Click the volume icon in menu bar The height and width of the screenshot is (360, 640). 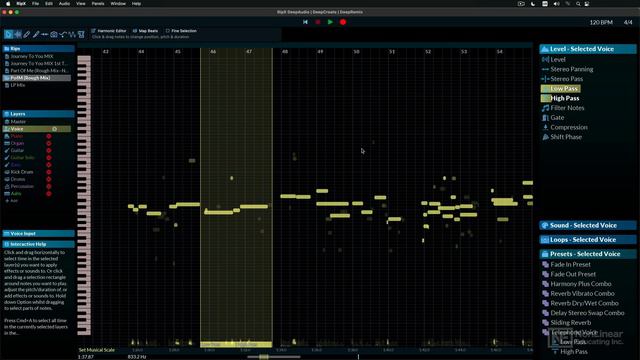tap(556, 4)
